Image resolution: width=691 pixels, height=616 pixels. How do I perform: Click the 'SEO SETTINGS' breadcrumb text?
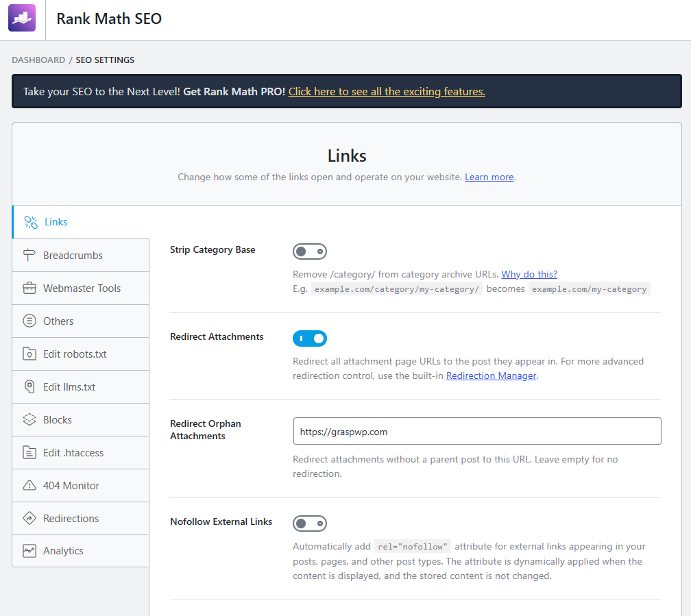pos(105,60)
